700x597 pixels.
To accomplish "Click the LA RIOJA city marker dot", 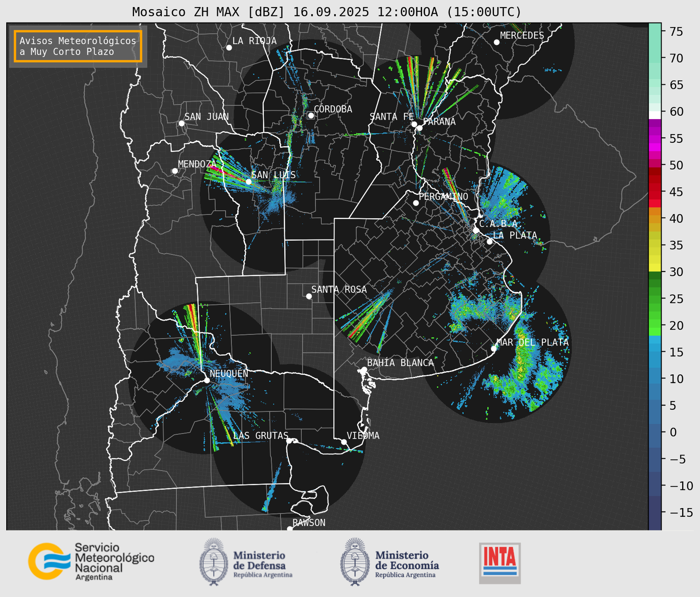I will 229,48.
